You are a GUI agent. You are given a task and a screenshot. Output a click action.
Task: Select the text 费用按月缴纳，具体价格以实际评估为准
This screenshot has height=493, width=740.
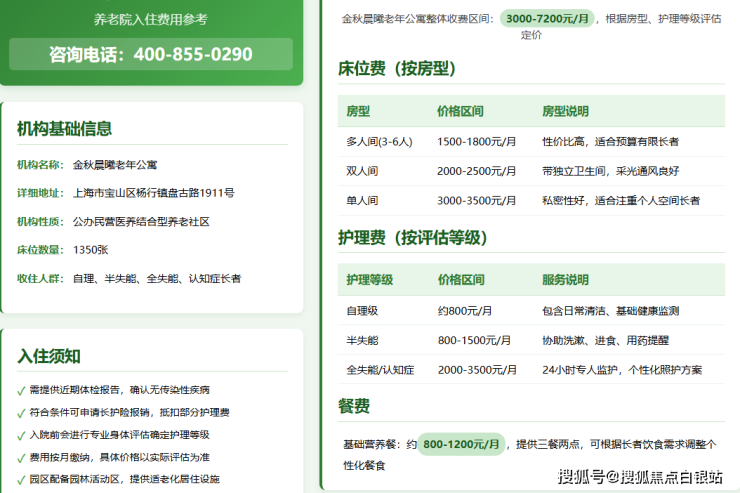coord(119,457)
